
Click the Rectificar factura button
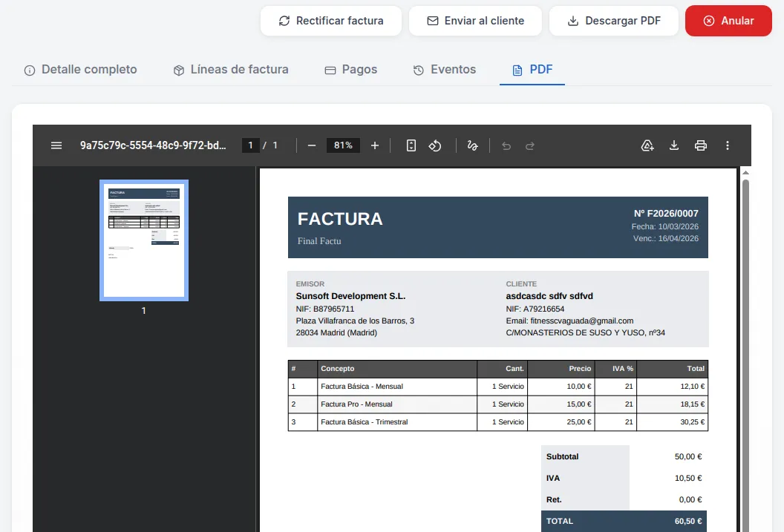pyautogui.click(x=330, y=21)
